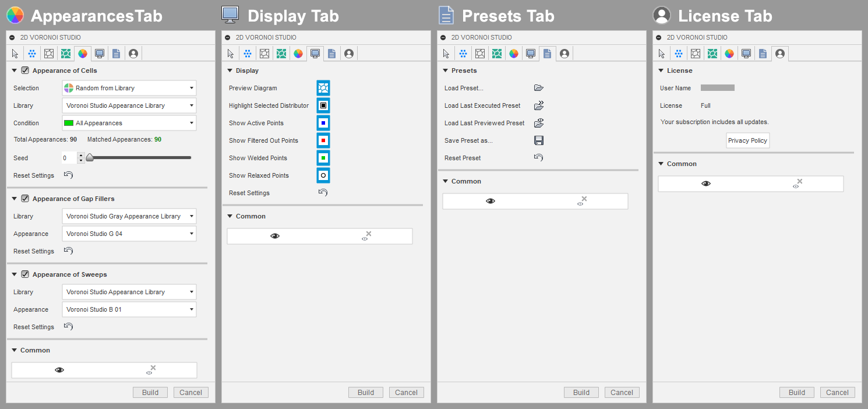Open the green diagram tab icon in Display panel

point(281,54)
